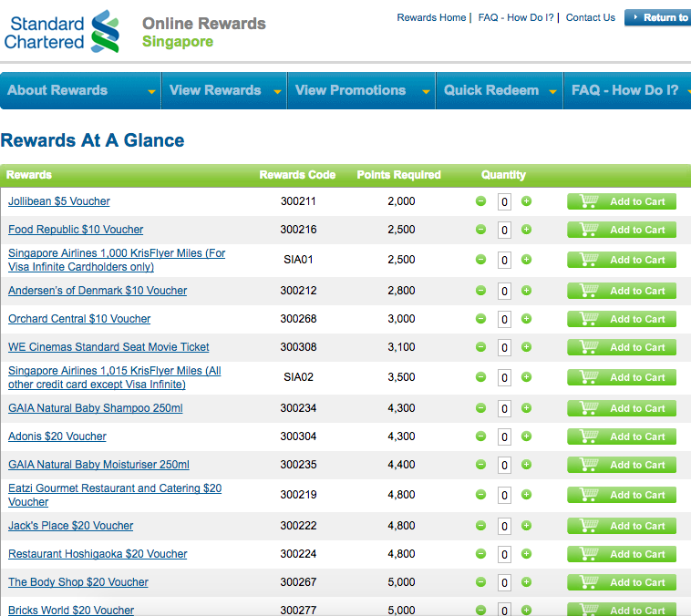Screen dimensions: 691x616
Task: Open Andersen's of Denmark $10 Voucher link
Action: 98,291
